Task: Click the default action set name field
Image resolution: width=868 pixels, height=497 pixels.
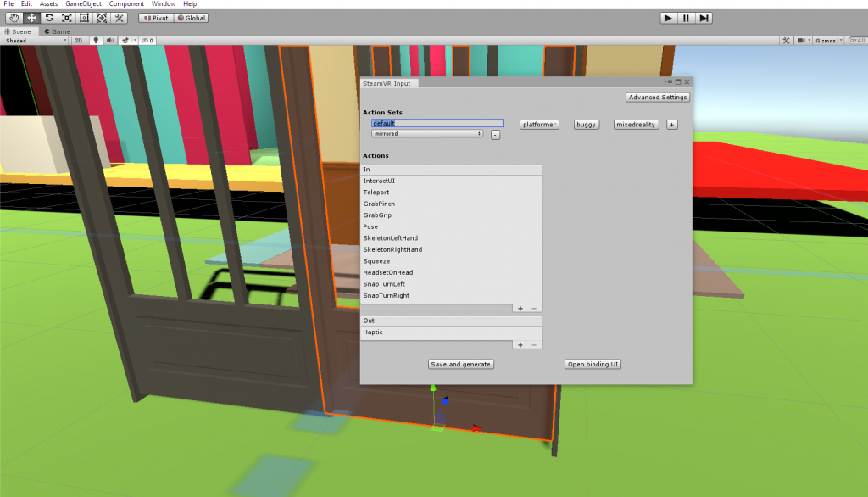Action: tap(437, 124)
